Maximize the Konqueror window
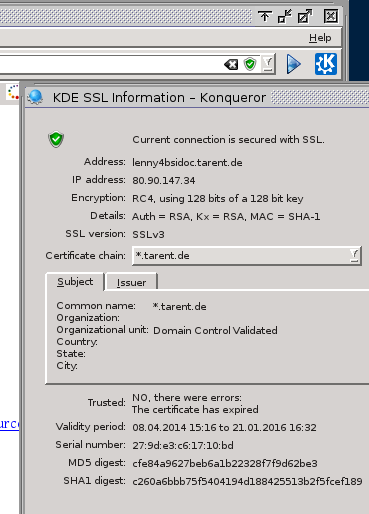This screenshot has width=369, height=514. (x=305, y=16)
